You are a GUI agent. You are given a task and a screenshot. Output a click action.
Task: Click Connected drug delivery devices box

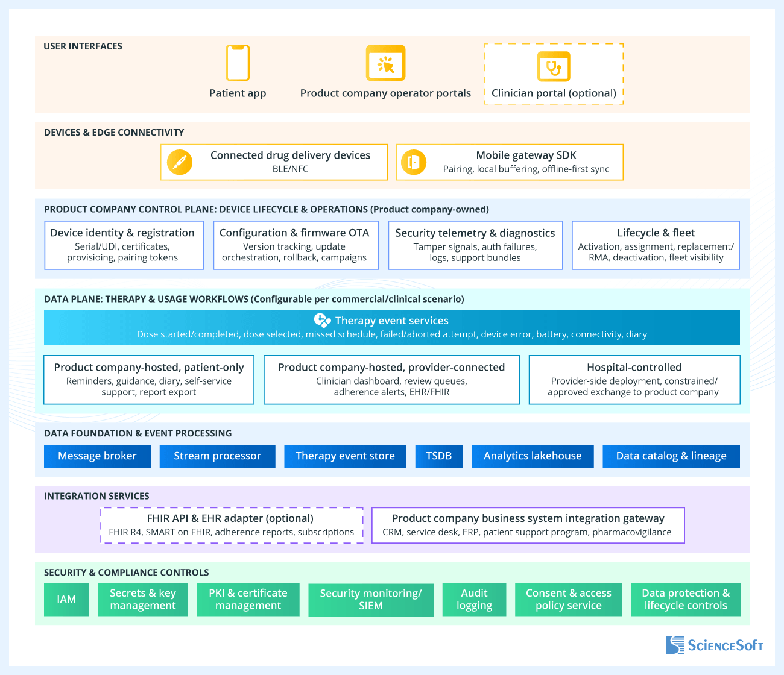(x=274, y=162)
